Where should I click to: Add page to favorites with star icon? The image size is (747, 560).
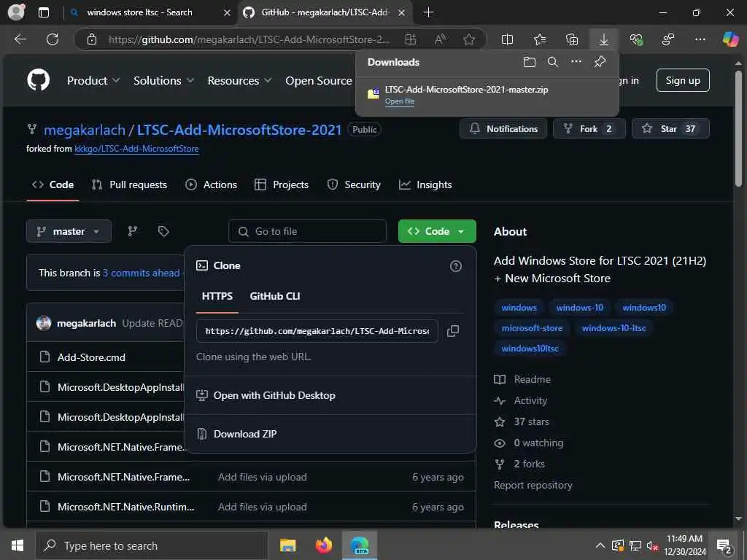pos(469,39)
